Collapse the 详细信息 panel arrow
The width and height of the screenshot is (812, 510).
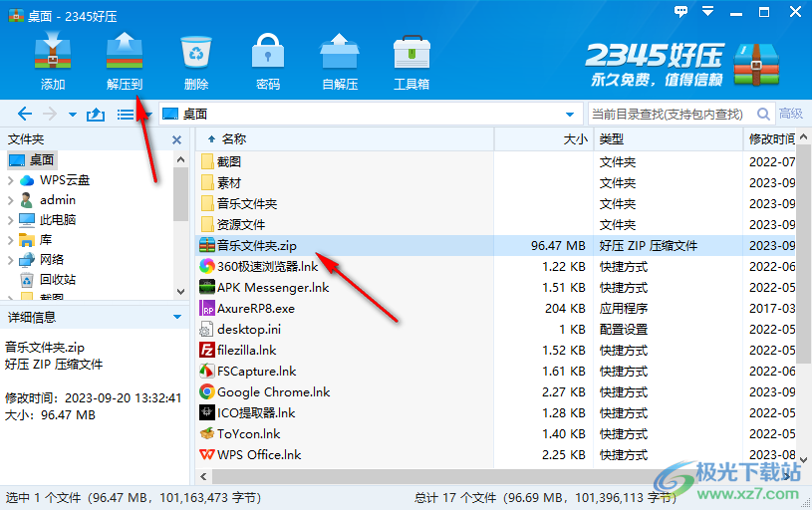tap(177, 317)
